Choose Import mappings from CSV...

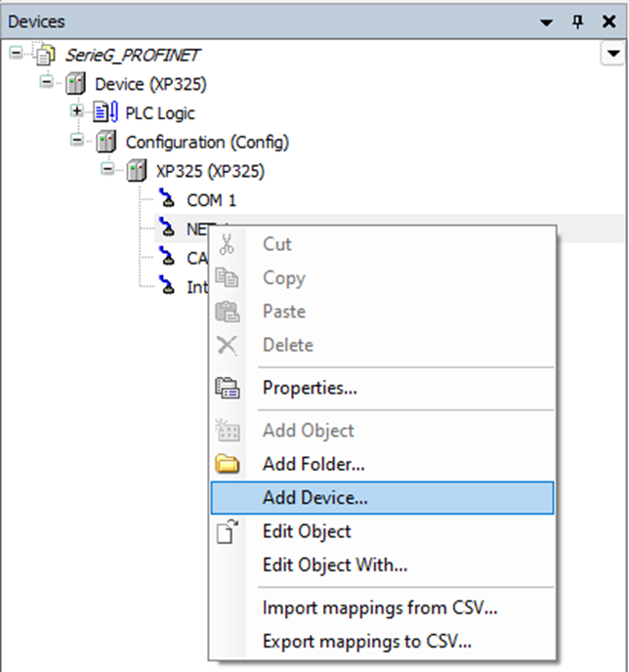(x=379, y=609)
